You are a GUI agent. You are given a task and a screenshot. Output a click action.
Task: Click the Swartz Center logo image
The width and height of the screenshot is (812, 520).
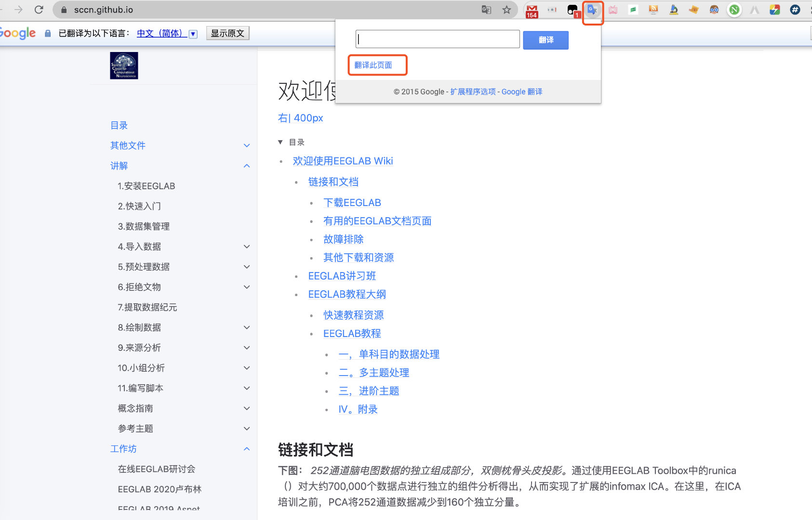point(124,65)
